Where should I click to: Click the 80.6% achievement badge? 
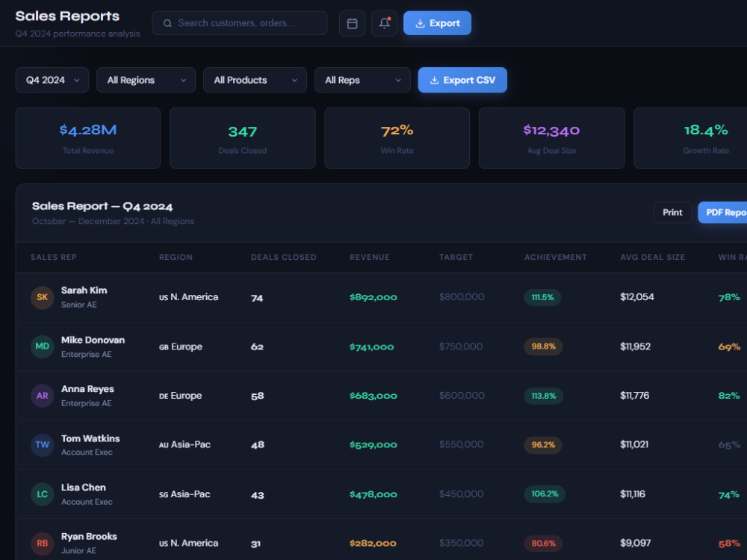[x=543, y=544]
